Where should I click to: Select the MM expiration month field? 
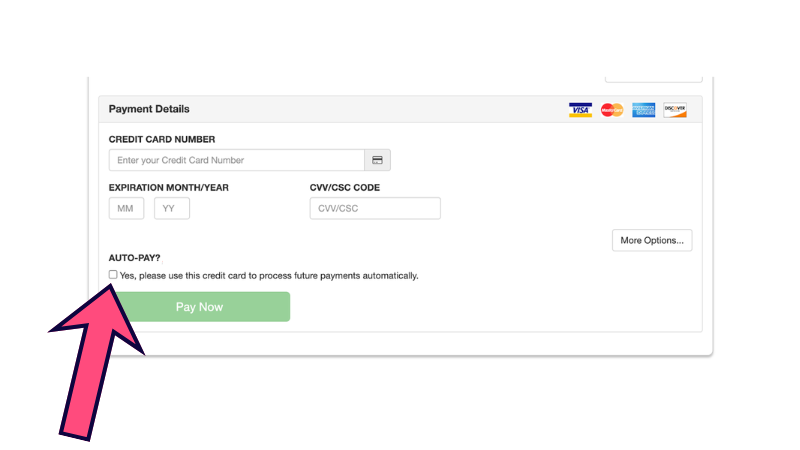[126, 208]
